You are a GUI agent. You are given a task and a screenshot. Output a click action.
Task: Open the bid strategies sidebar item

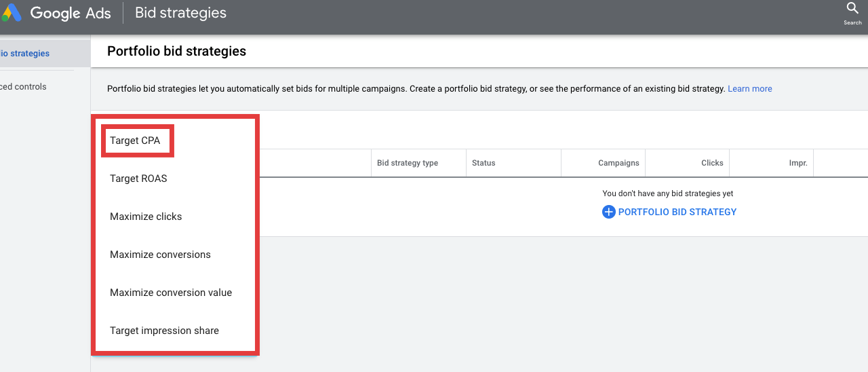pyautogui.click(x=45, y=54)
